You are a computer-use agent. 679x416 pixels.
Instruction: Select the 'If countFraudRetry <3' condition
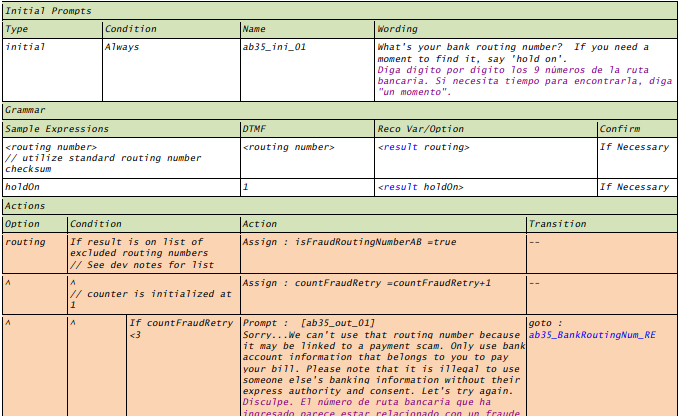181,329
